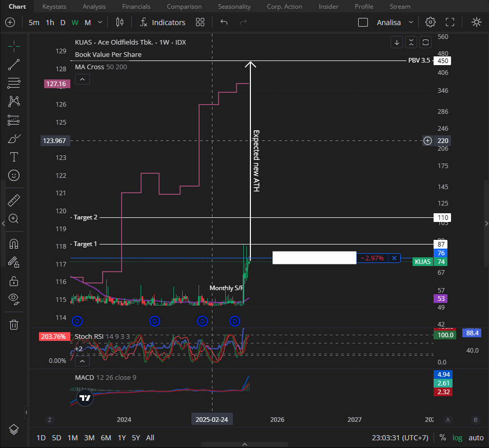
Task: Select the ruler measure tool
Action: point(14,200)
